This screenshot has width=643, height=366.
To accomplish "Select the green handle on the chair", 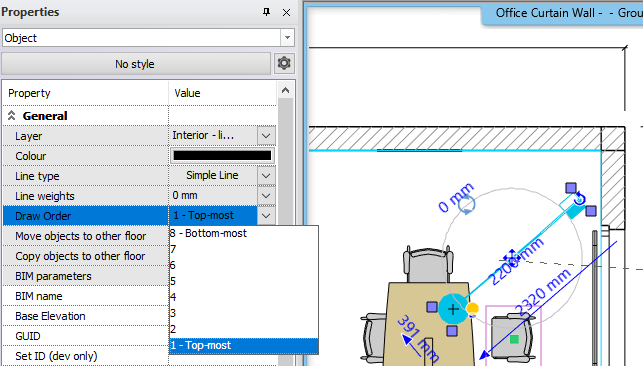I will pos(514,339).
